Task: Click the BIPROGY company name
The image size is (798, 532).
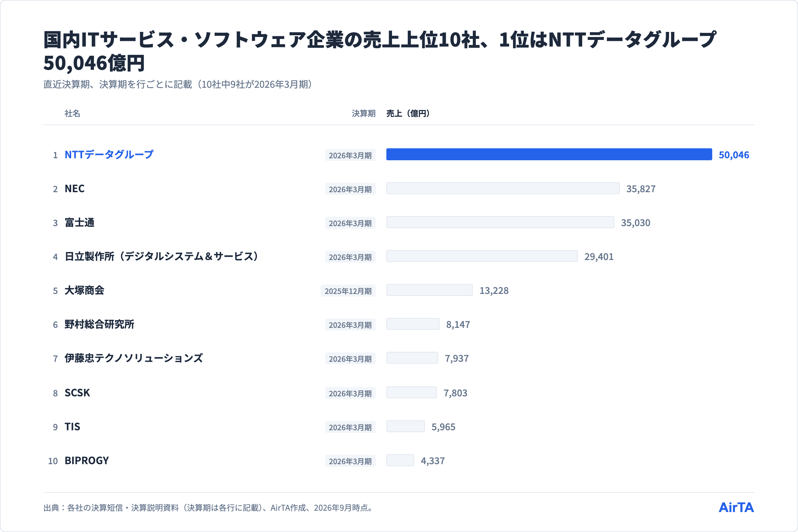Action: point(87,461)
